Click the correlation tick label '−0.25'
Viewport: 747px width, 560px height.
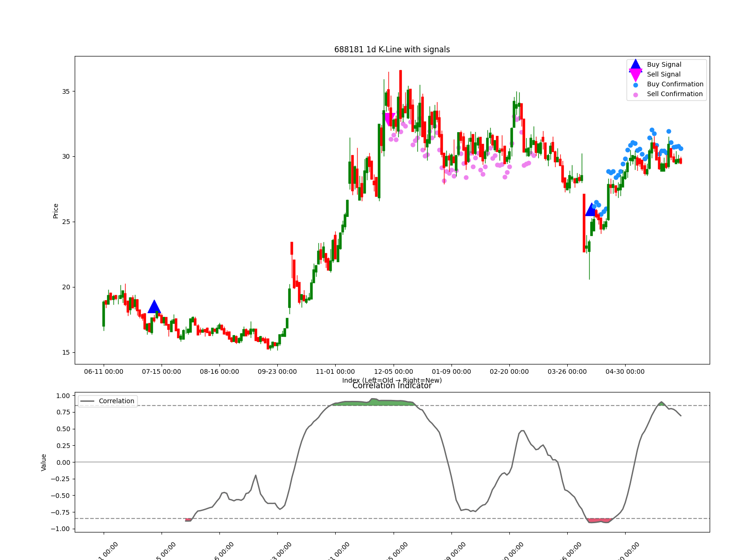tap(60, 479)
